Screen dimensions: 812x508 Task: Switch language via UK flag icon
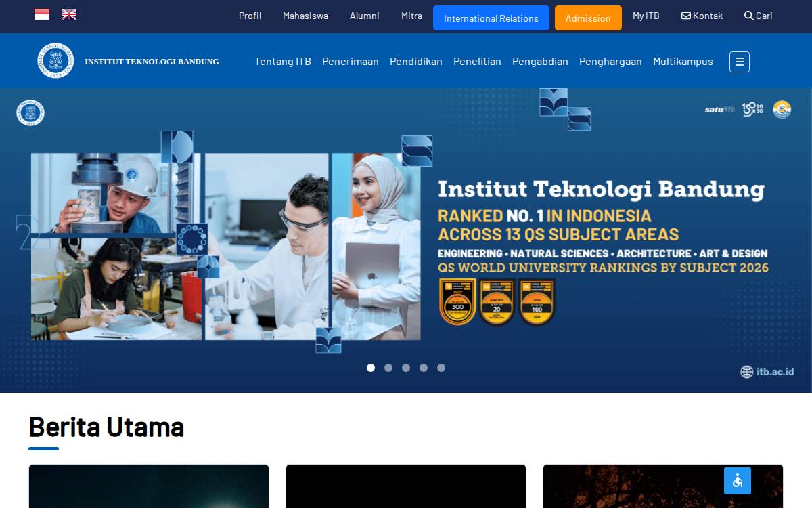[69, 14]
